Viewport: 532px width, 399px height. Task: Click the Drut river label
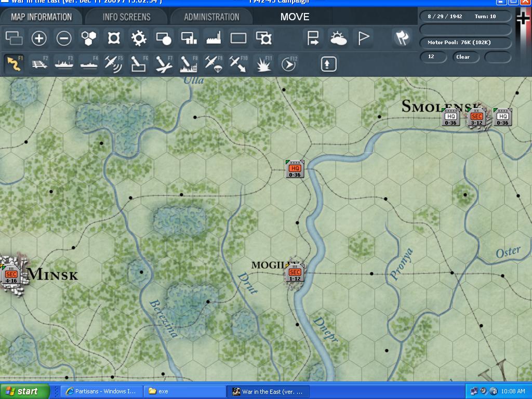pyautogui.click(x=248, y=283)
